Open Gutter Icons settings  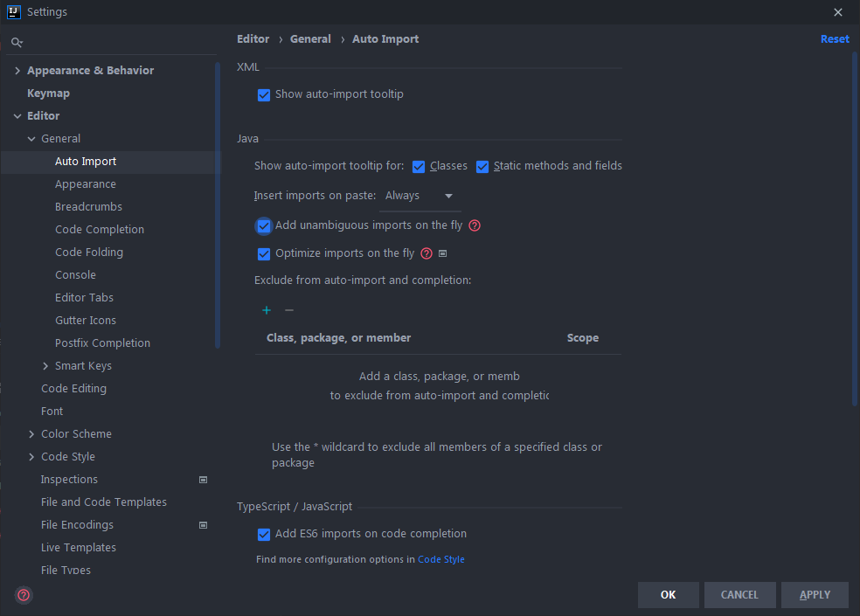(x=86, y=321)
